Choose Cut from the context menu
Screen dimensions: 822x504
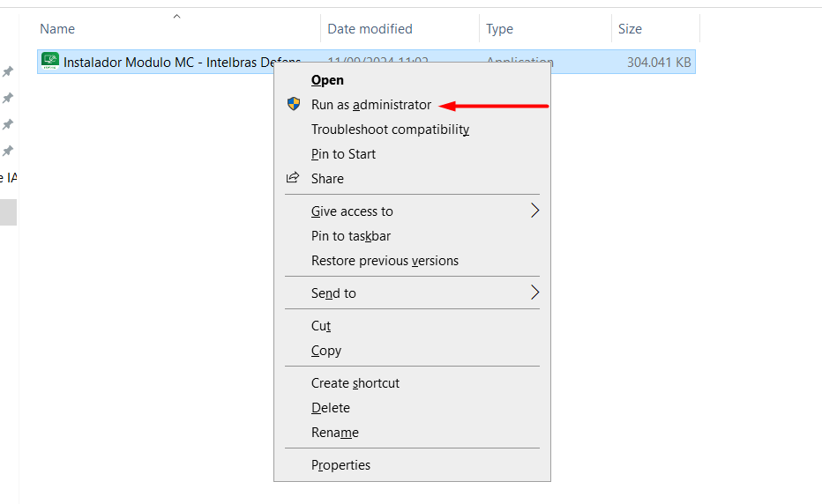click(x=321, y=326)
